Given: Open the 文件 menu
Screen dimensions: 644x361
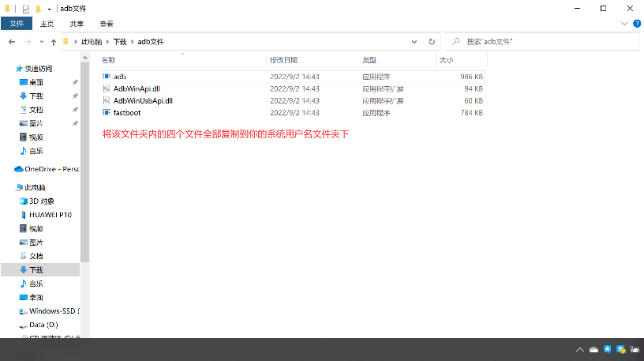Looking at the screenshot, I should pos(17,24).
